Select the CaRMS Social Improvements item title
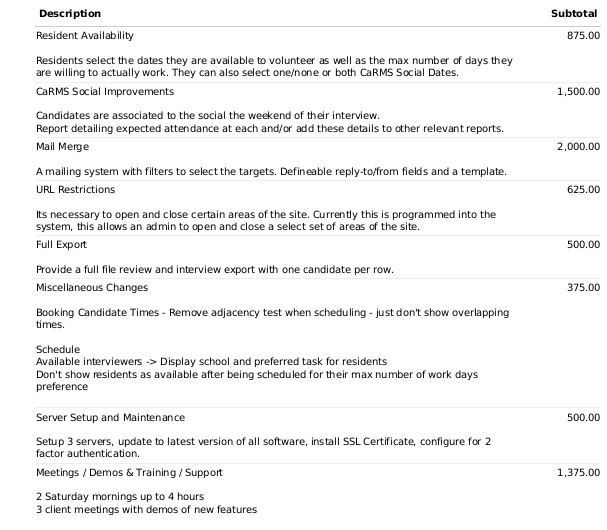Image resolution: width=607 pixels, height=530 pixels. point(105,91)
